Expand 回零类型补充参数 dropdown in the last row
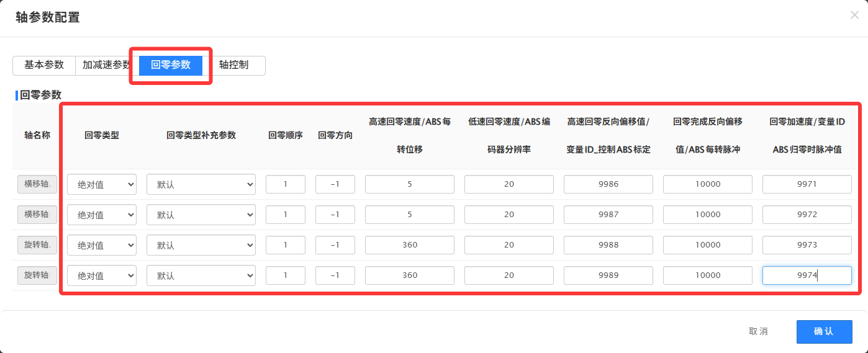Viewport: 868px width, 353px height. [201, 275]
